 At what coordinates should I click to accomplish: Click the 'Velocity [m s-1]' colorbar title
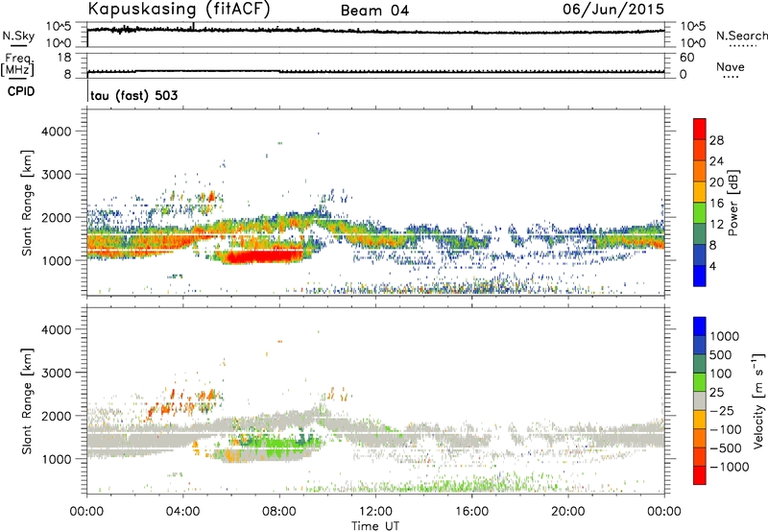pos(758,400)
